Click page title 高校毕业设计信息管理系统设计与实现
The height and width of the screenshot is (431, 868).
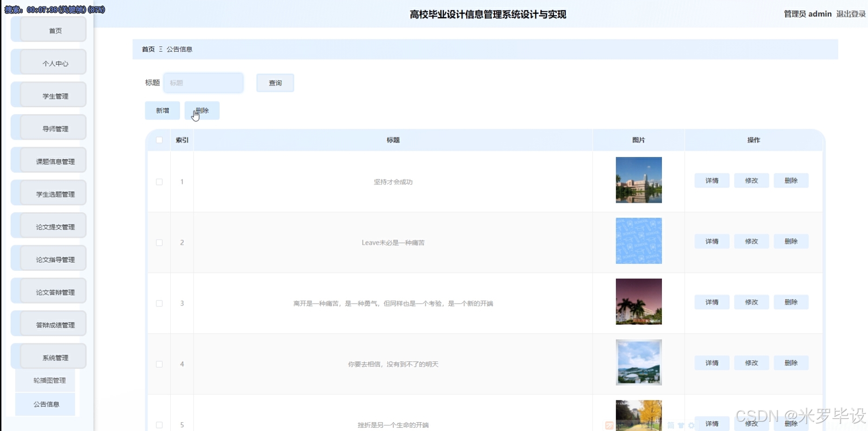488,14
